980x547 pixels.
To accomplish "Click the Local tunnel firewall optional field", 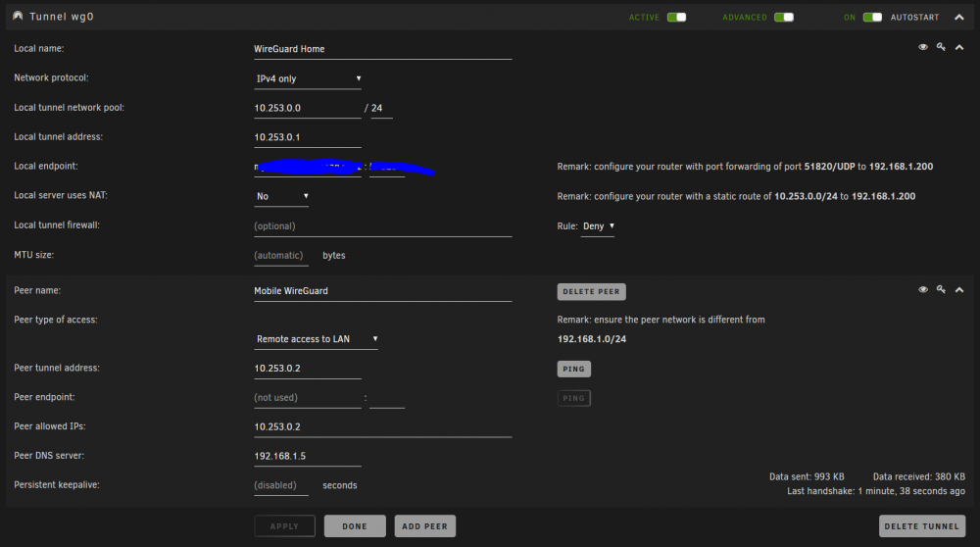I will [x=382, y=226].
